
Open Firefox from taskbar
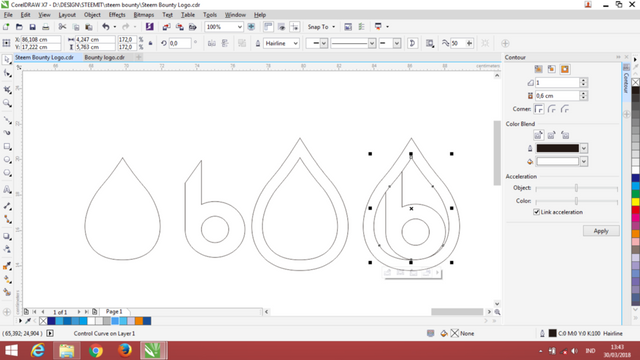[x=124, y=351]
